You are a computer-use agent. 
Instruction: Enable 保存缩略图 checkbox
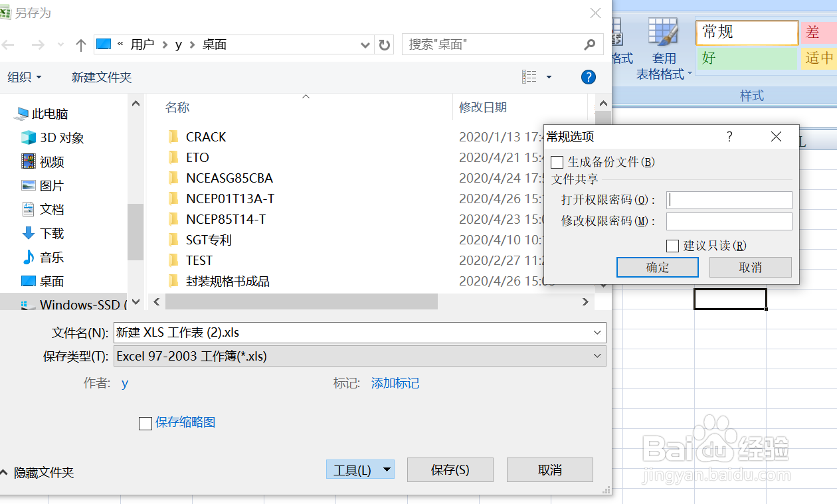click(x=145, y=423)
